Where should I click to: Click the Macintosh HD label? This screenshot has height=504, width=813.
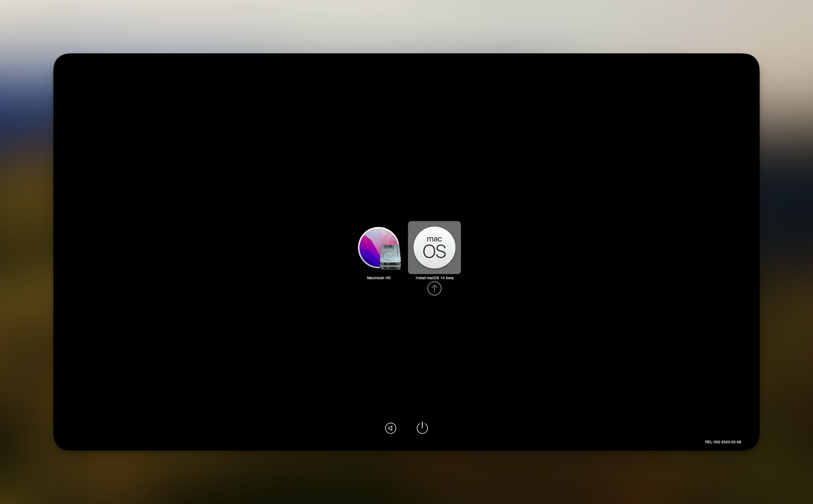[379, 278]
